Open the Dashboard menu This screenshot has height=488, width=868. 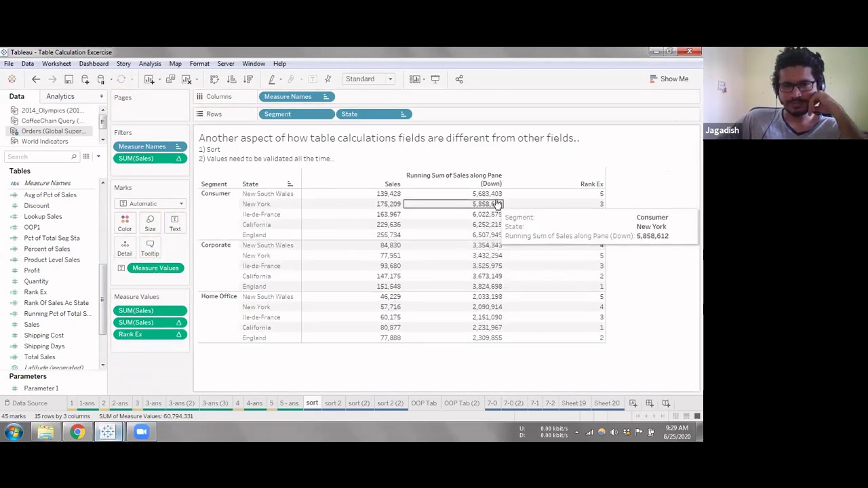[94, 64]
